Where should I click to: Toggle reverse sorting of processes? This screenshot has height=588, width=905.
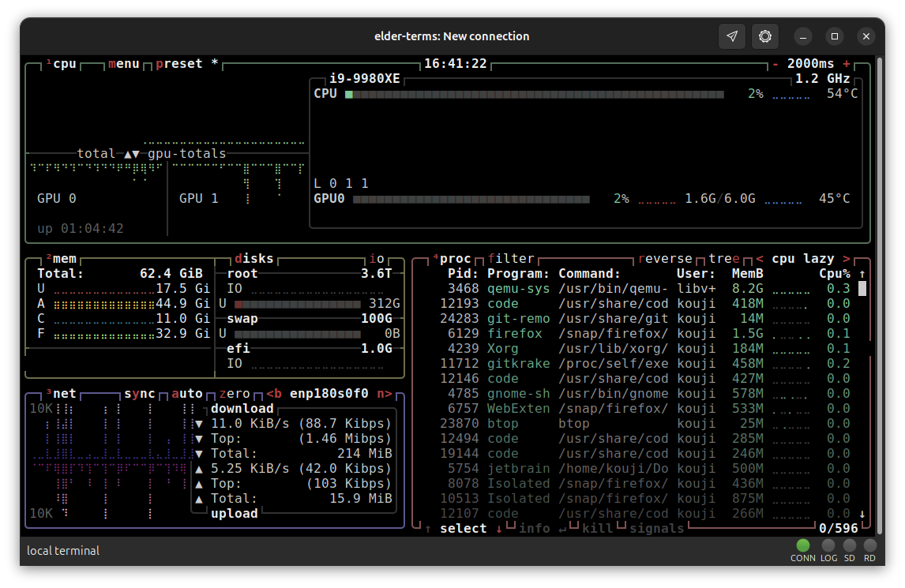(x=665, y=259)
